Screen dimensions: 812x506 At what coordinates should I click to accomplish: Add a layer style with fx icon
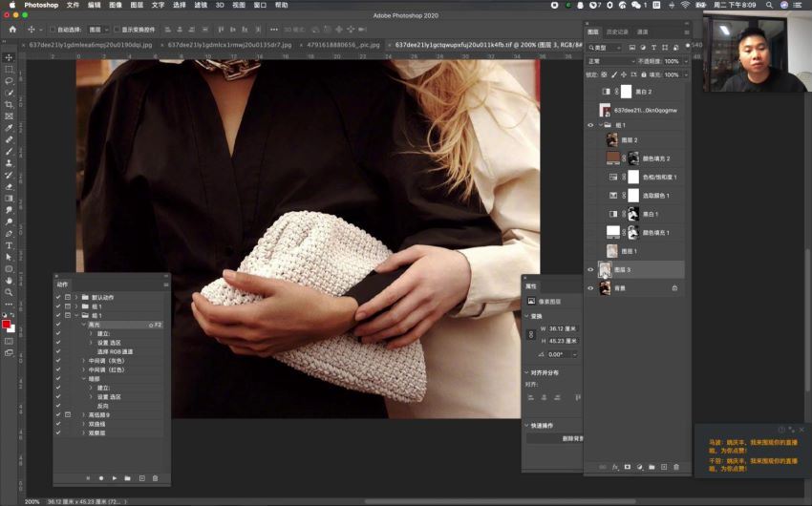(x=615, y=467)
